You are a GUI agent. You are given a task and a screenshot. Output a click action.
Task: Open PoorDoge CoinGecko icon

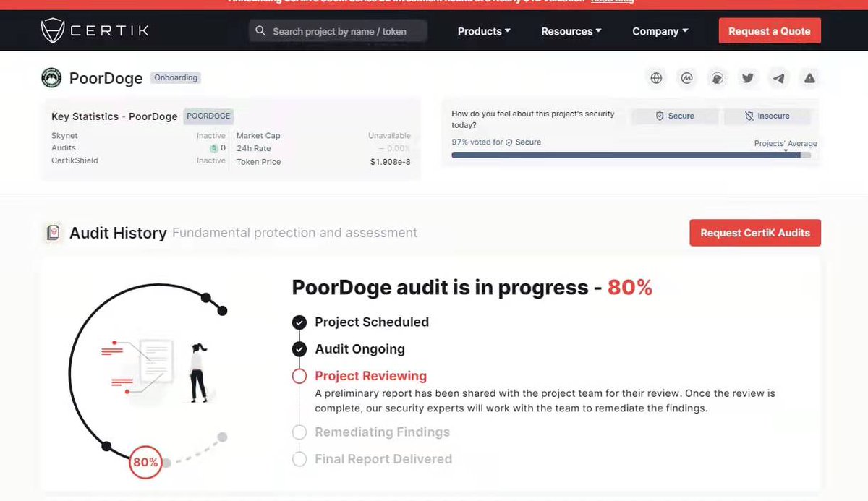coord(717,78)
